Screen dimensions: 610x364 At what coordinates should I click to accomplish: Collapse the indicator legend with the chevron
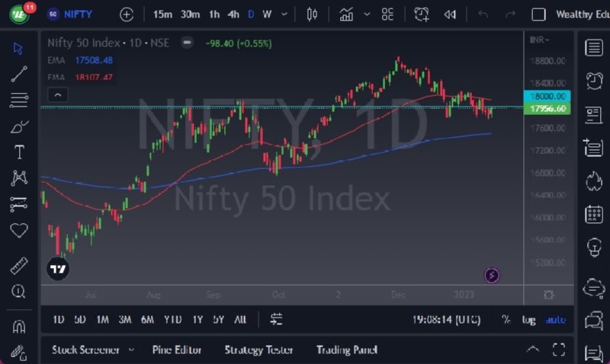(x=58, y=94)
